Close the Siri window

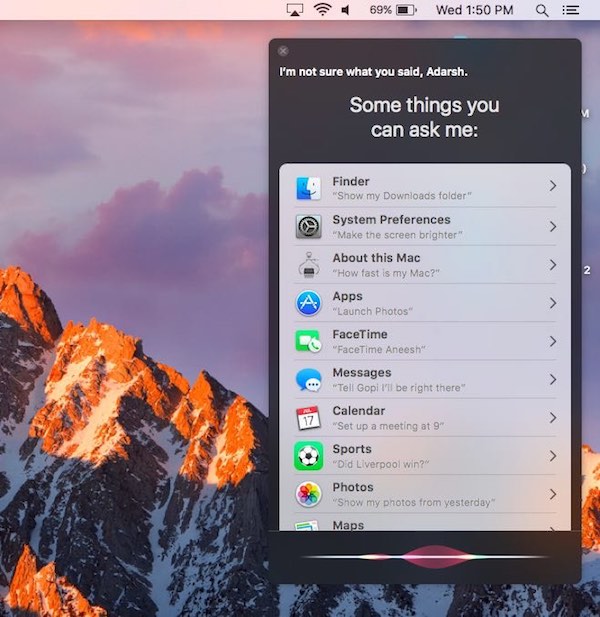tap(283, 51)
